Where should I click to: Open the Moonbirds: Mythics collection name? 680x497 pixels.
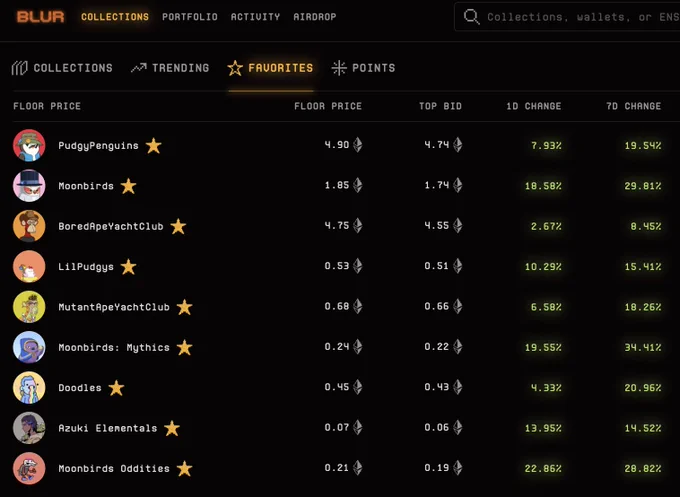click(114, 347)
